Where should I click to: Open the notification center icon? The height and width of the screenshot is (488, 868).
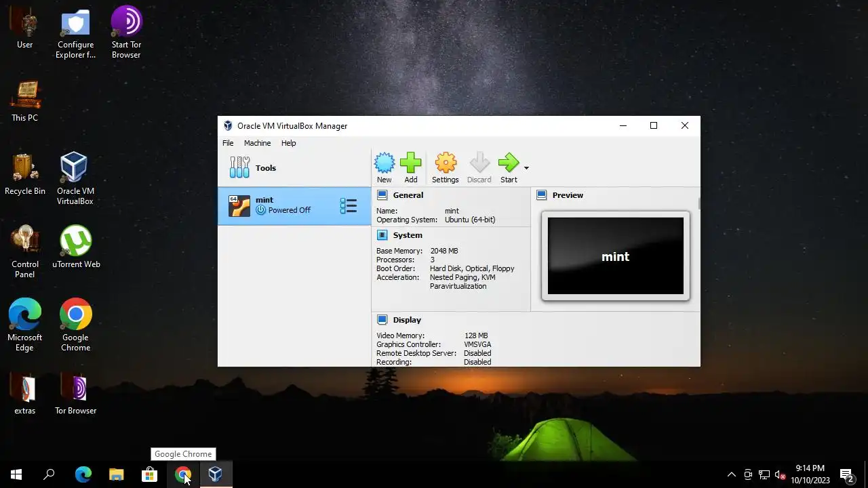846,474
